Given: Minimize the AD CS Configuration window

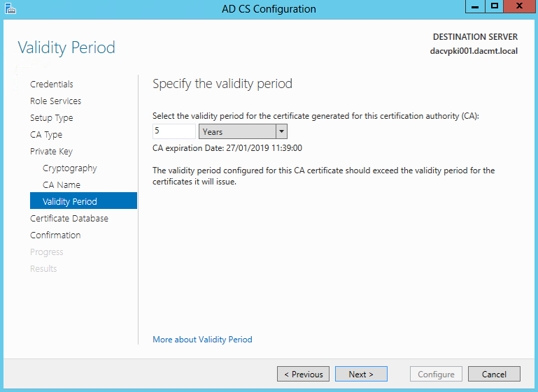Looking at the screenshot, I should [x=475, y=6].
